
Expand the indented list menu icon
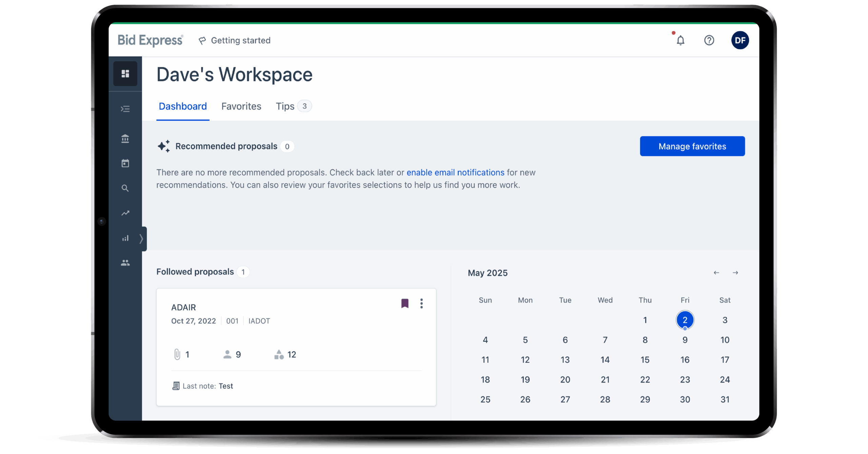pos(125,109)
